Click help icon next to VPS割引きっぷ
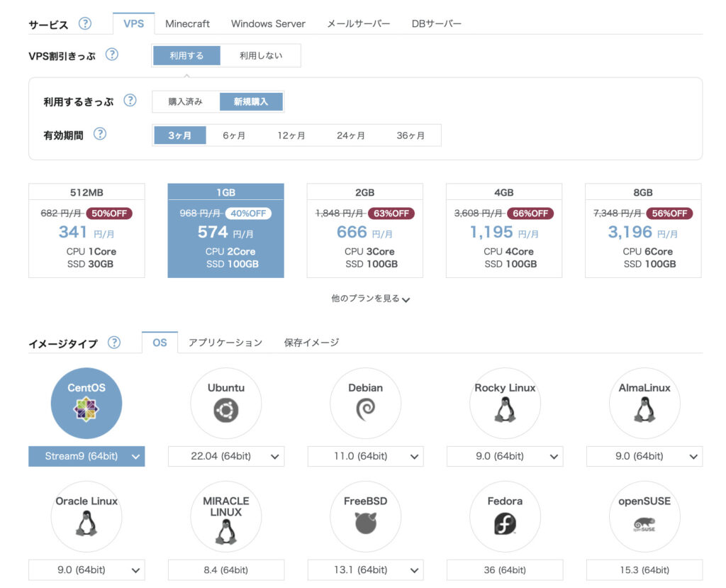This screenshot has width=726, height=588. [111, 55]
